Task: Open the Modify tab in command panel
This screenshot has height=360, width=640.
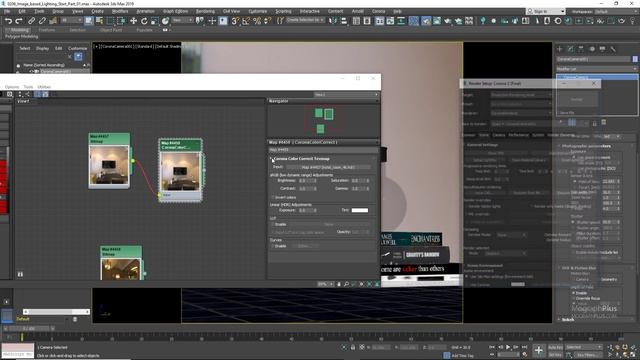Action: click(570, 49)
